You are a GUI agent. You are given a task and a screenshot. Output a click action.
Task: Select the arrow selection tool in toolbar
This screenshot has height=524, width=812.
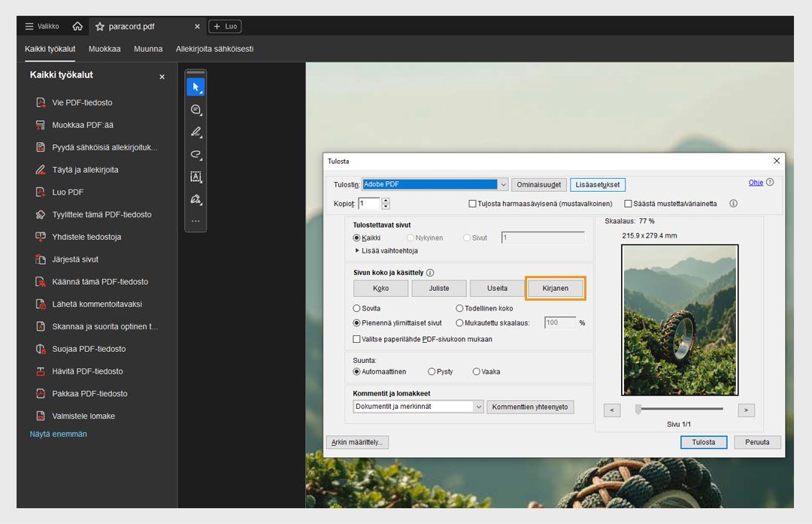point(195,87)
